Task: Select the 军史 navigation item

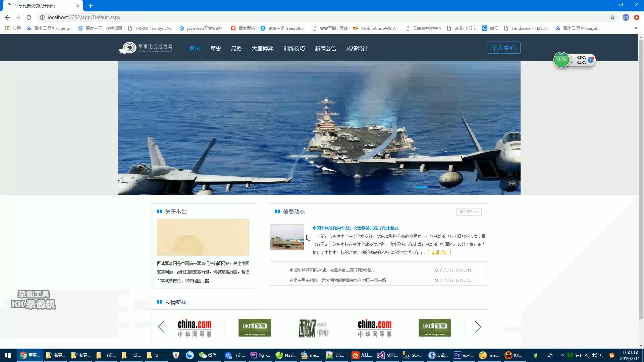Action: tap(216, 49)
